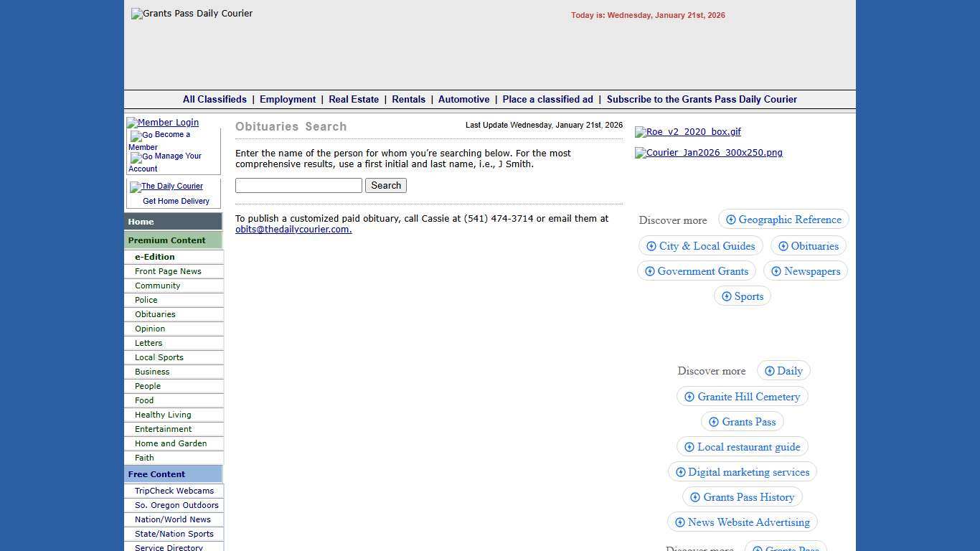Open the Obituaries discover icon
Screen dimensions: 980x551
pos(783,246)
